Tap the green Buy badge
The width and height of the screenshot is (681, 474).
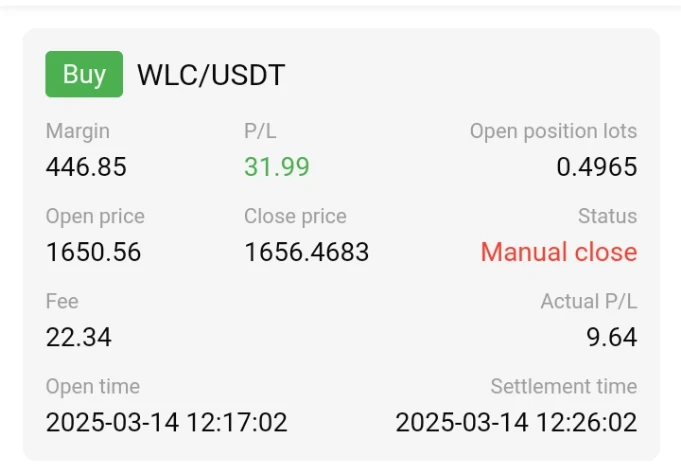[x=84, y=75]
